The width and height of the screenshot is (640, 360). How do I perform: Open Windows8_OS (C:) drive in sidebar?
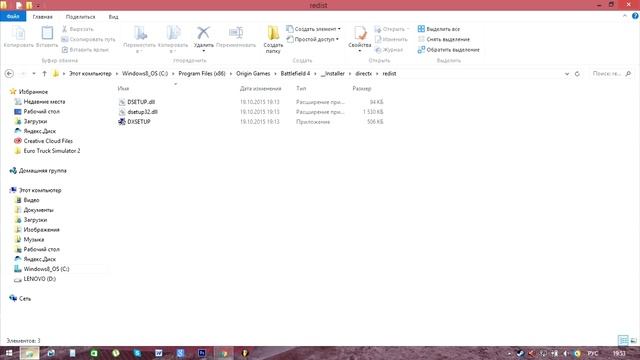point(42,269)
